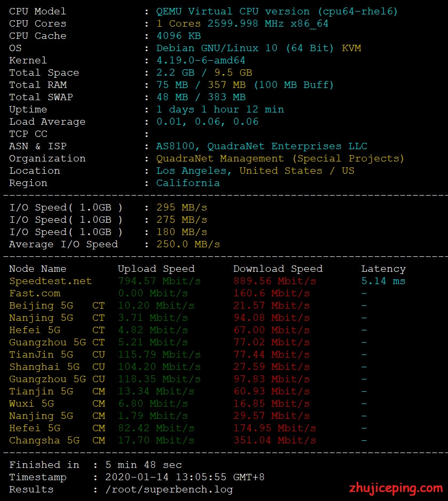Select the latency value '5.14 ms'

pyautogui.click(x=383, y=281)
